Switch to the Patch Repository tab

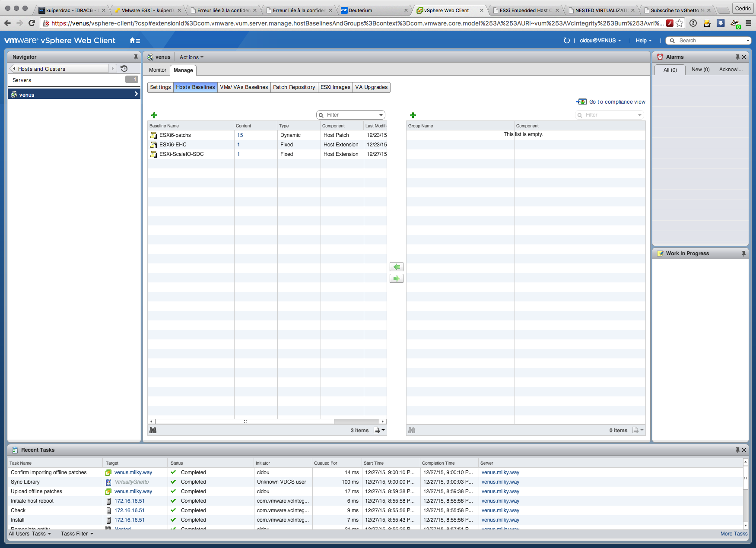(x=294, y=87)
